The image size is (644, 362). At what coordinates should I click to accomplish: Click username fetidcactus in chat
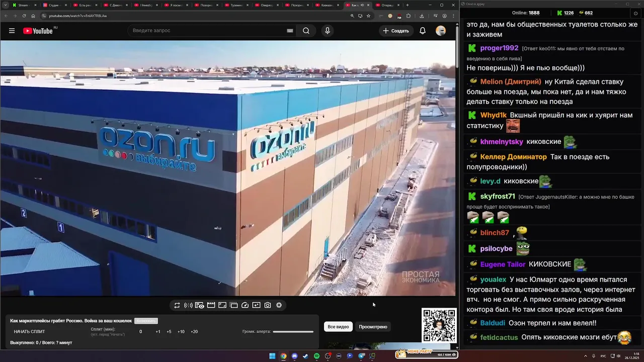click(x=499, y=337)
